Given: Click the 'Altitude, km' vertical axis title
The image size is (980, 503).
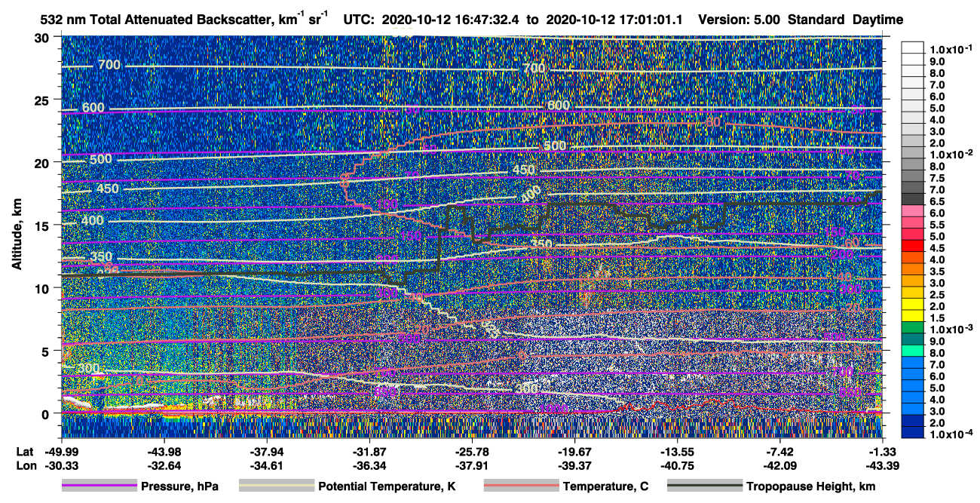Looking at the screenshot, I should 16,235.
